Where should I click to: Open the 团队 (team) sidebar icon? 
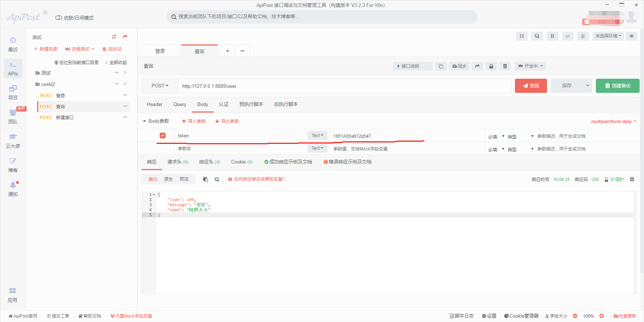13,117
